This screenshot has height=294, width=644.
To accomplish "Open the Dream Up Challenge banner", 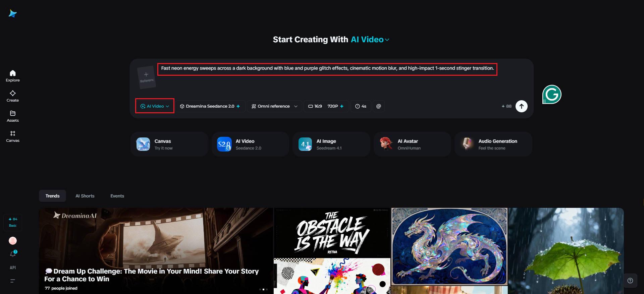I will tap(156, 251).
